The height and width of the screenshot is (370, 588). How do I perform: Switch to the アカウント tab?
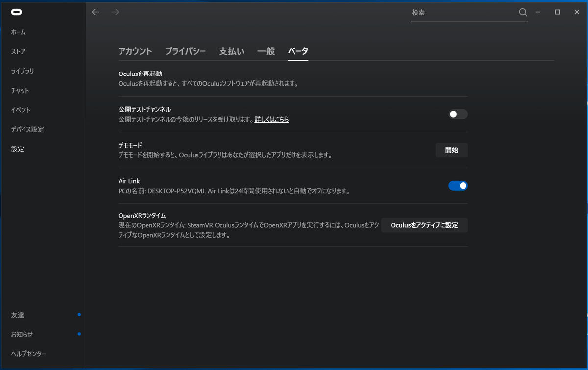[x=135, y=51]
